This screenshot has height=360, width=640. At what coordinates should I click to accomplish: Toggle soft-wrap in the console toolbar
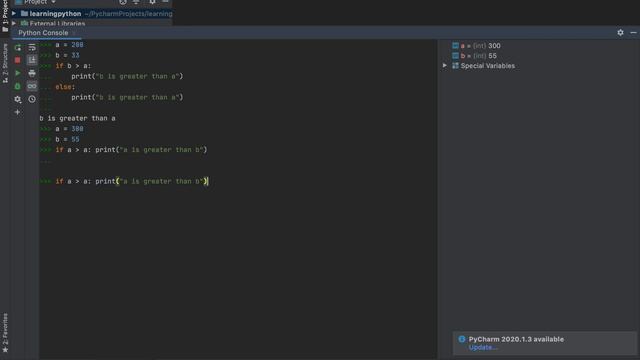(32, 48)
